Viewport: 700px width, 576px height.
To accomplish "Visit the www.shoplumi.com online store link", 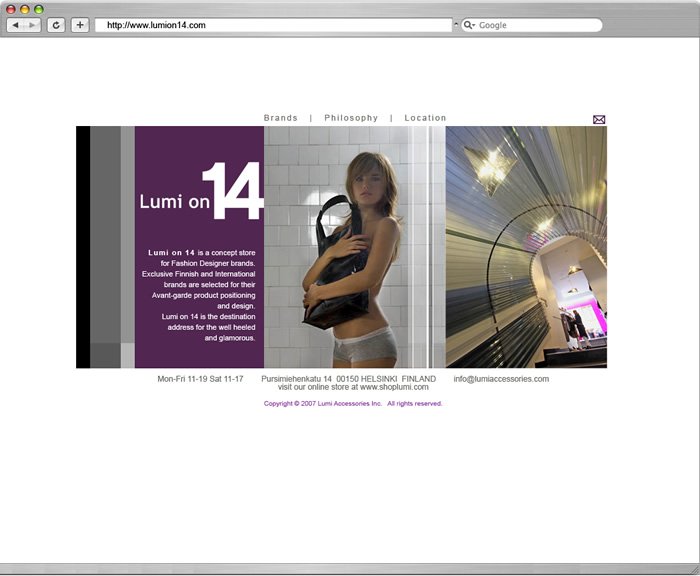I will 394,387.
